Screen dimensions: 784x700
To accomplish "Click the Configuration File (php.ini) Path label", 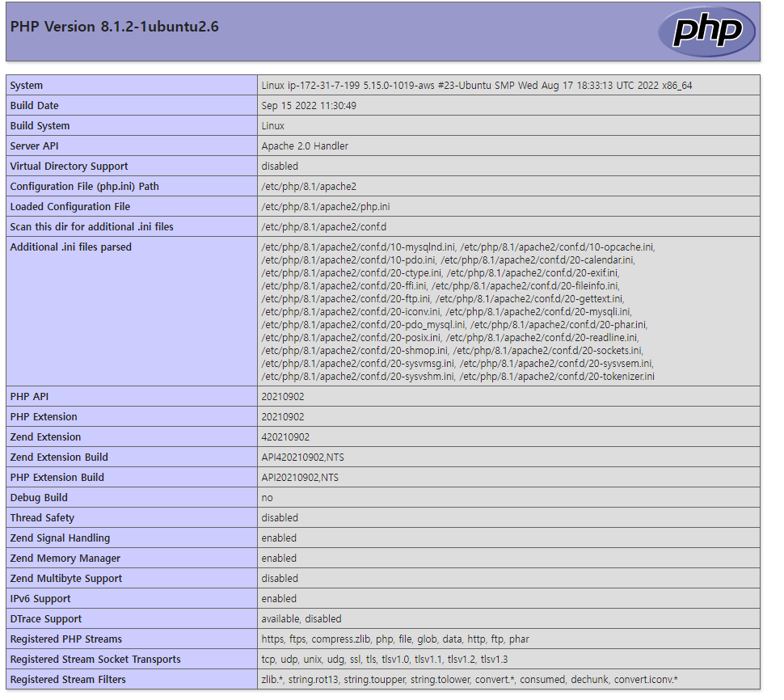I will click(x=85, y=187).
